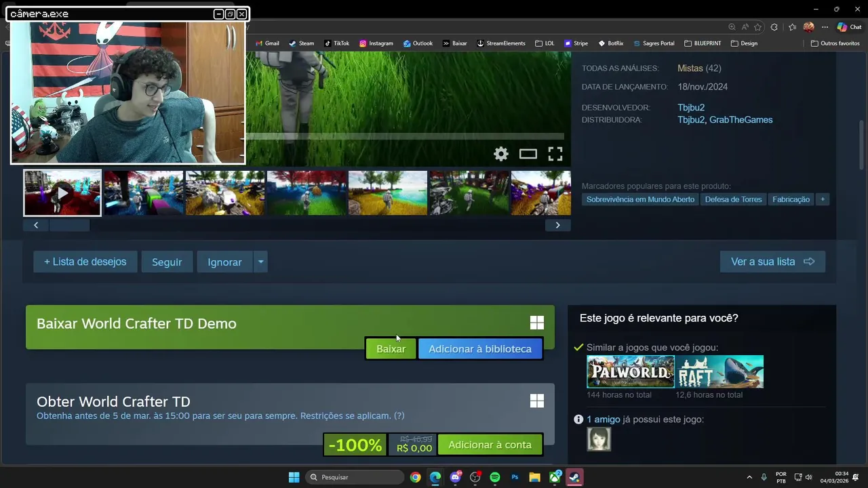Open Defesa de Torres tag
The image size is (868, 488).
733,199
